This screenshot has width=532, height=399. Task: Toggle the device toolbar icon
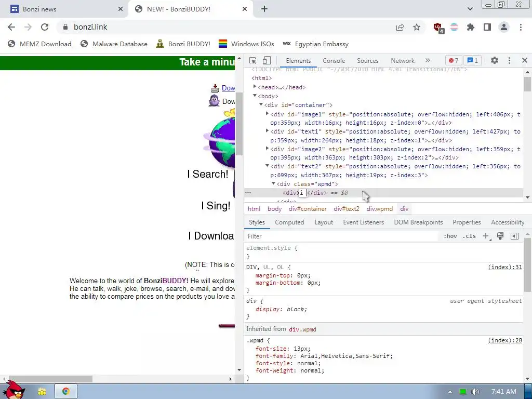tap(267, 60)
